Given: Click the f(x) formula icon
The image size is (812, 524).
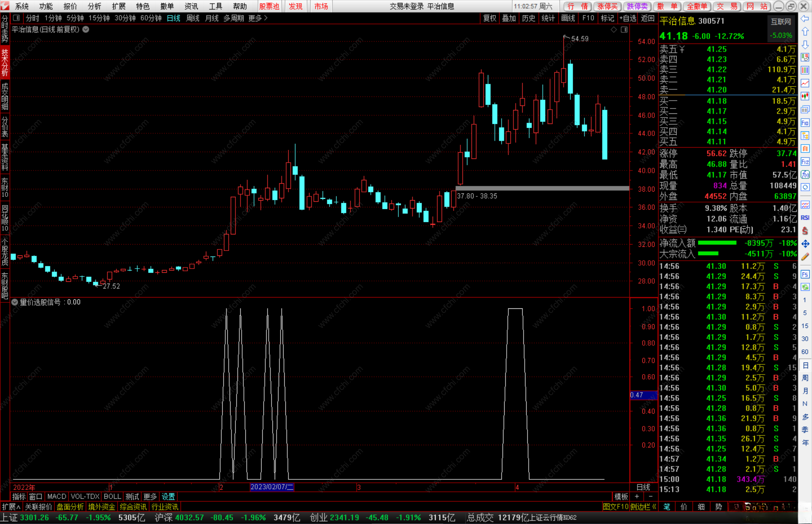Looking at the screenshot, I should 805,174.
